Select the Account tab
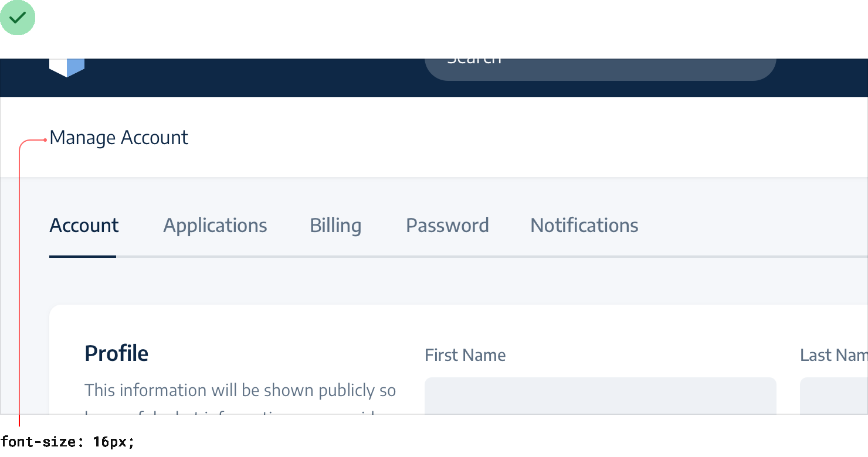The image size is (868, 457). pos(84,226)
